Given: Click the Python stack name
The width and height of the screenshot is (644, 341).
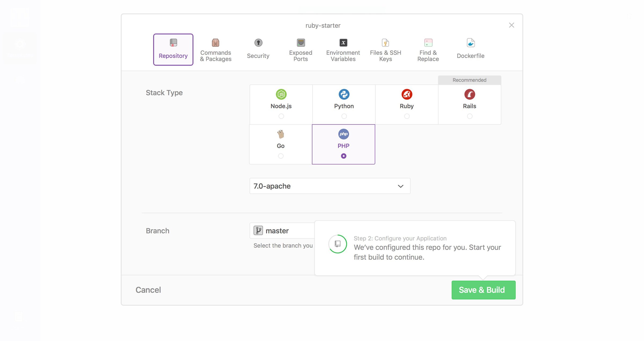Looking at the screenshot, I should point(344,106).
